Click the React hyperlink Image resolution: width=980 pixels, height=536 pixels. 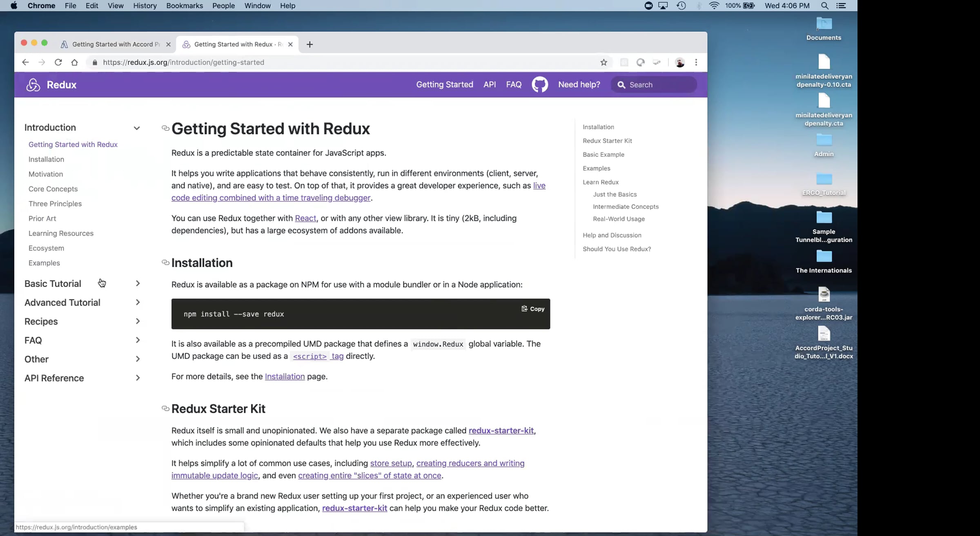[305, 218]
